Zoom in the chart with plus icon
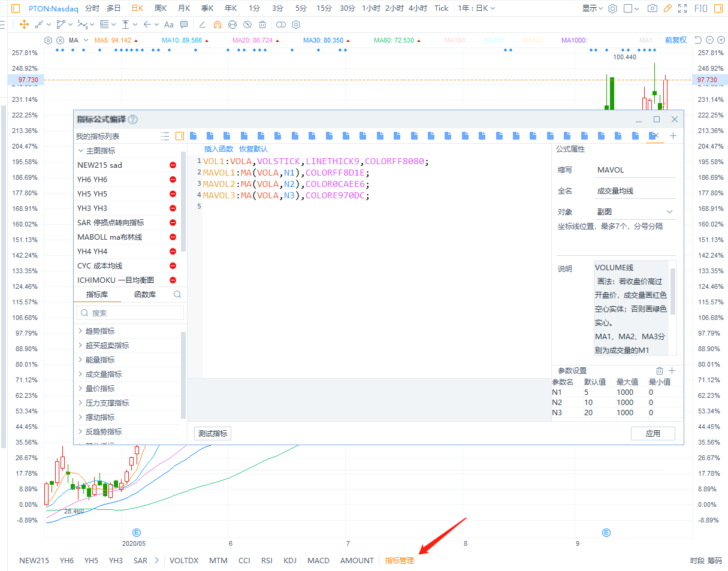This screenshot has height=571, width=728. [720, 40]
